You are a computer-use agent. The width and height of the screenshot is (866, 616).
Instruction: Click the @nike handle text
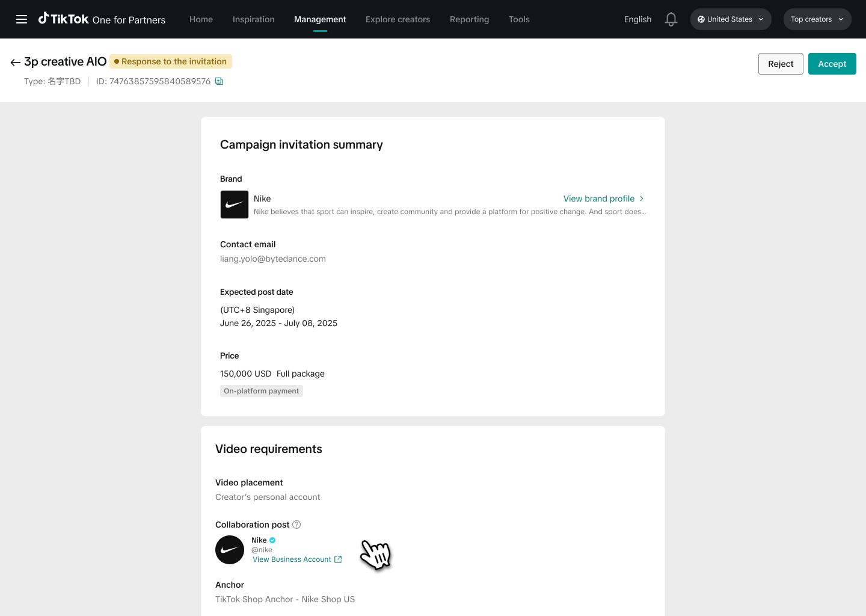point(262,550)
